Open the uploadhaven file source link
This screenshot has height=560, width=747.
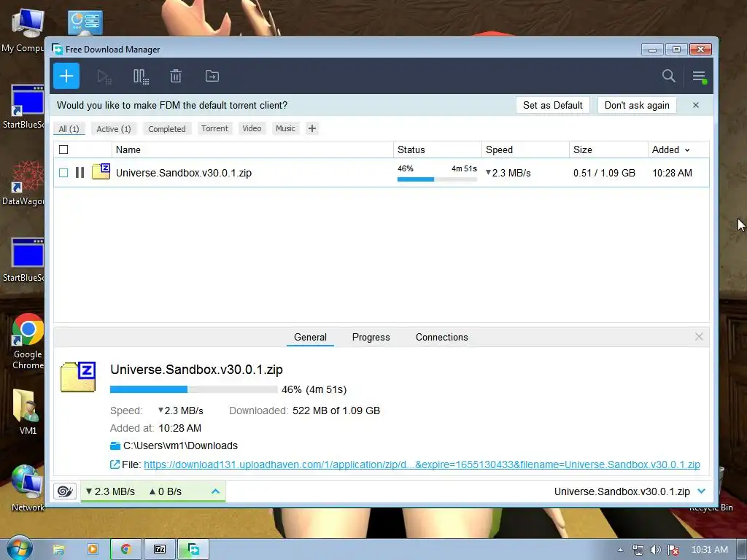click(x=422, y=464)
